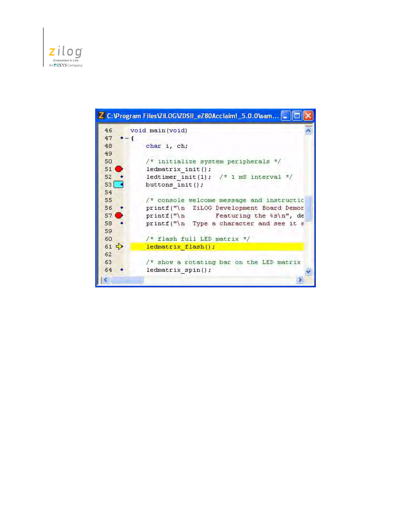Viewport: 411px width, 532px height.
Task: Click the comment console welcome message
Action: (224, 200)
